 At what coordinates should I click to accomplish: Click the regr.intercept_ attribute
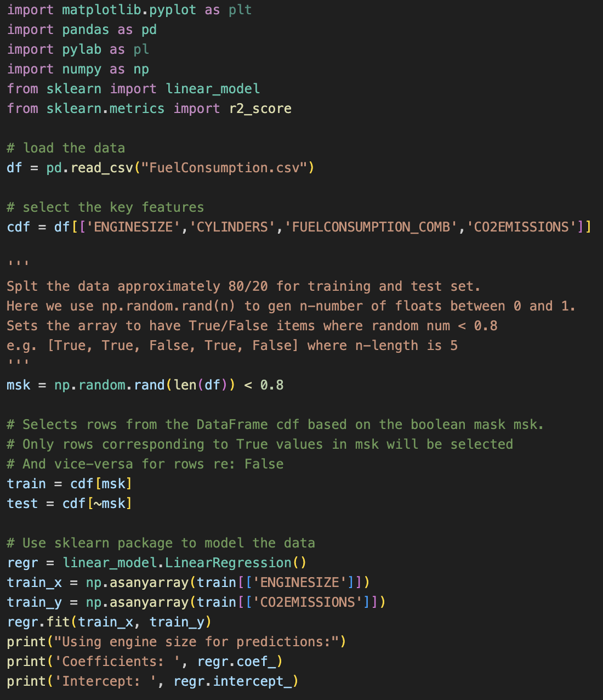click(233, 681)
